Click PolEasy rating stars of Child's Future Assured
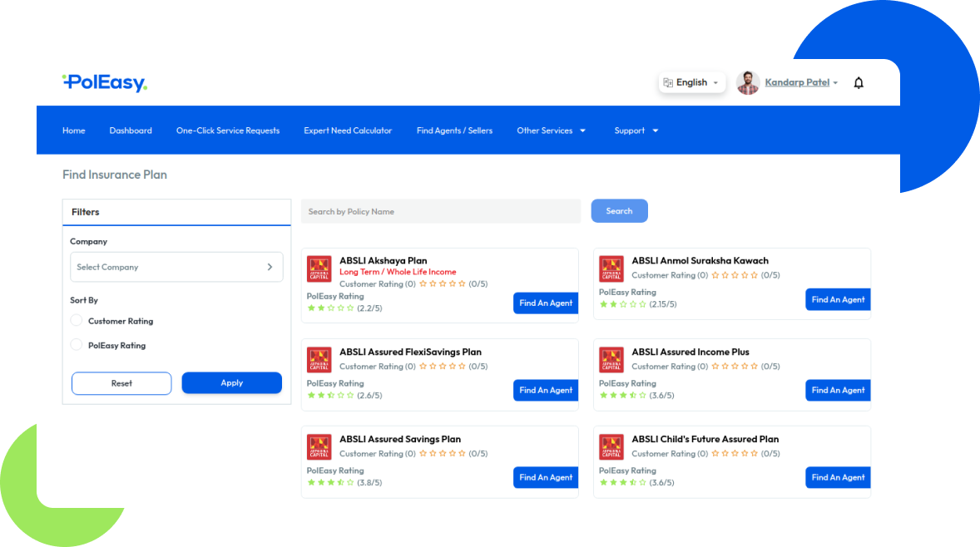Screen dimensions: 980x547 pyautogui.click(x=622, y=482)
